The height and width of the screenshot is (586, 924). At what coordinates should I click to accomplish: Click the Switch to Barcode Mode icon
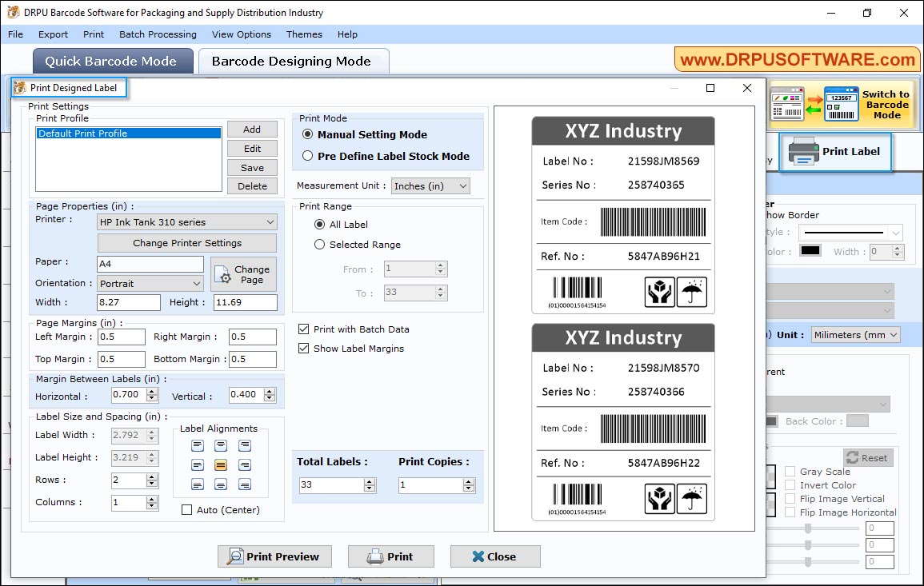point(841,104)
